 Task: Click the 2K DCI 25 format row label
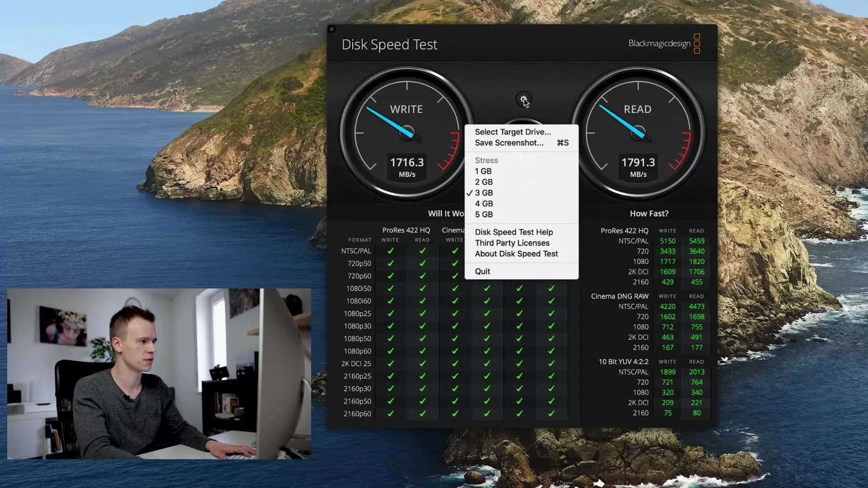pyautogui.click(x=356, y=364)
